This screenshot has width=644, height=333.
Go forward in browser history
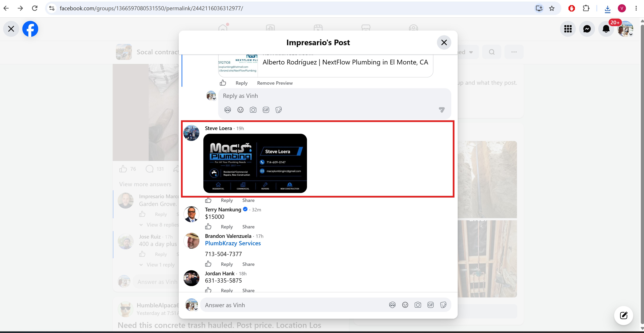pos(20,8)
